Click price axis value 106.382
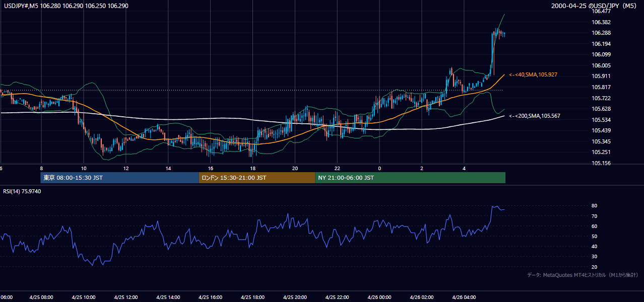Image resolution: width=644 pixels, height=302 pixels. (601, 22)
